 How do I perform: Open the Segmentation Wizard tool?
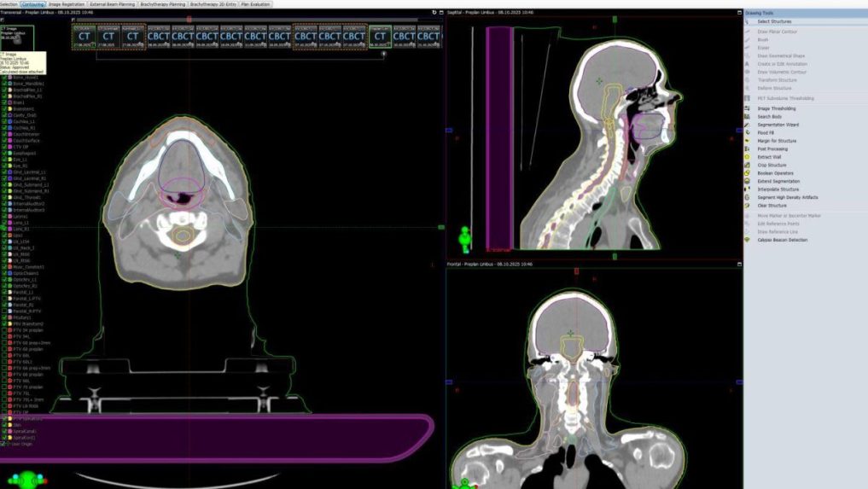(778, 125)
